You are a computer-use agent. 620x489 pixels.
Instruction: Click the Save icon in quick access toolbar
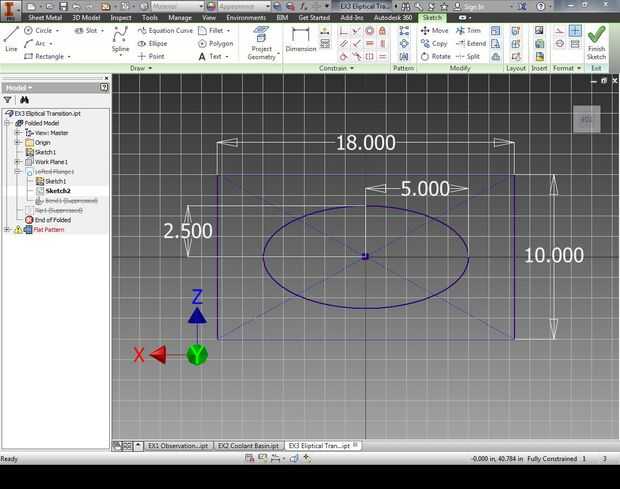pos(63,6)
